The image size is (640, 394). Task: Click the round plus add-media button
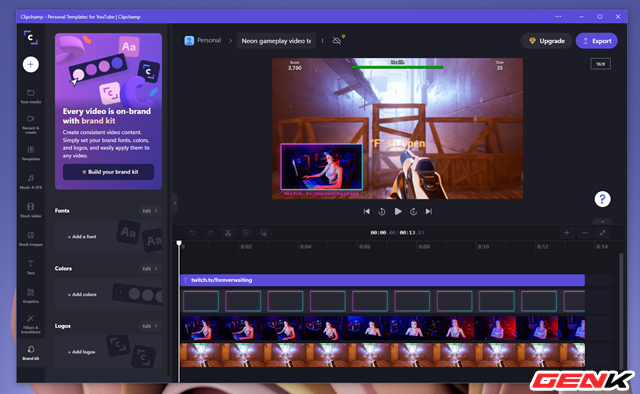pos(31,64)
